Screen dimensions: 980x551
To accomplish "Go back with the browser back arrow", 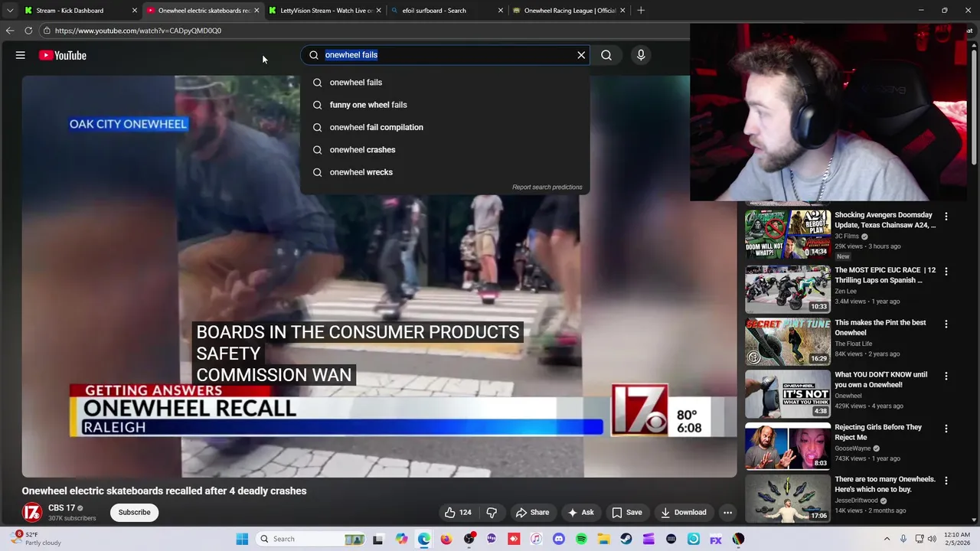I will pyautogui.click(x=10, y=31).
